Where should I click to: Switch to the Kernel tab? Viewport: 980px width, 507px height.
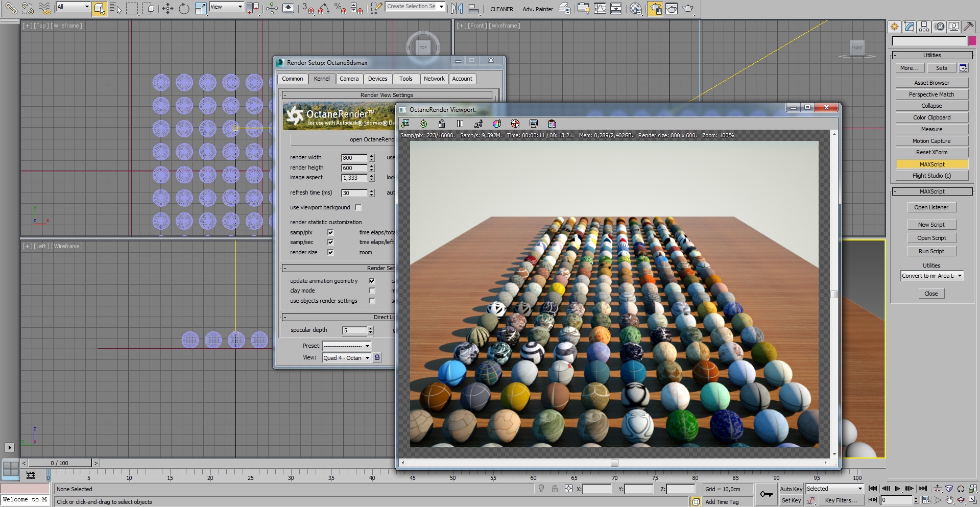pos(322,79)
